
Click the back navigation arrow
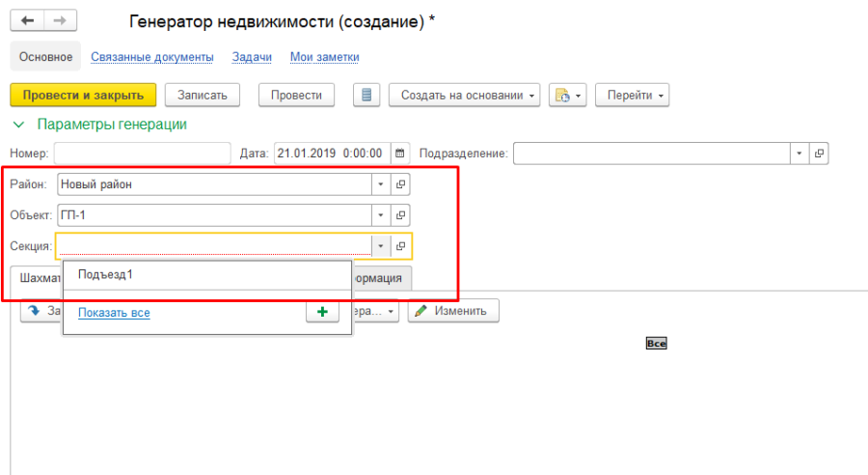[x=27, y=21]
